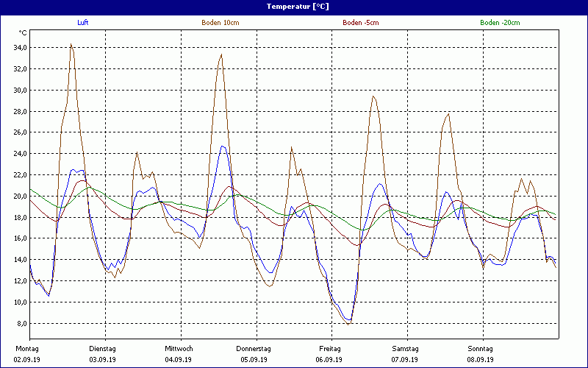Select the 'Boden -5cm' legend label

pos(361,23)
